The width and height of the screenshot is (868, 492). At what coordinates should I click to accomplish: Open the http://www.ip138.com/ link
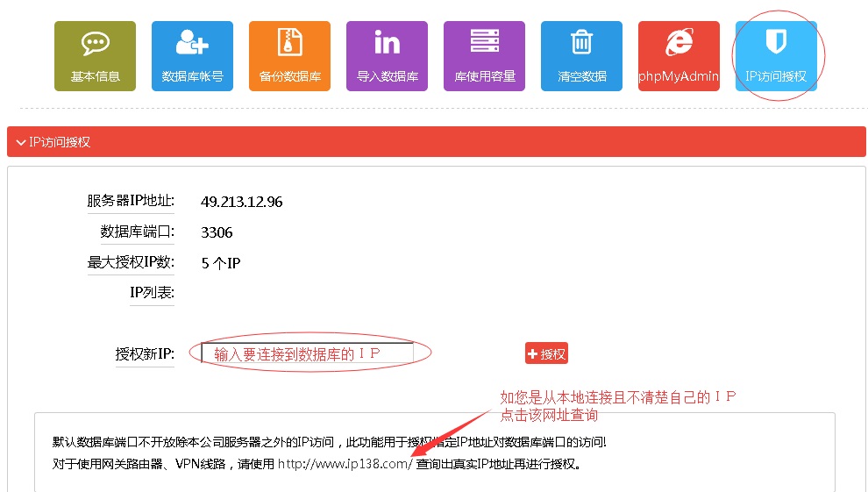tap(345, 464)
